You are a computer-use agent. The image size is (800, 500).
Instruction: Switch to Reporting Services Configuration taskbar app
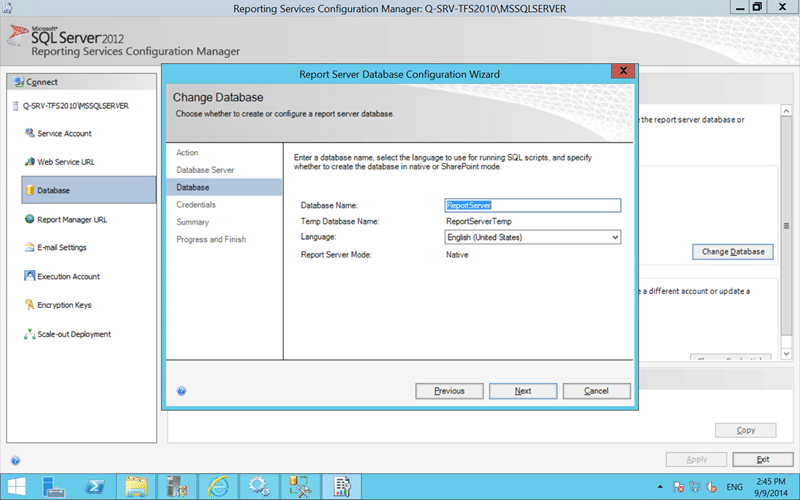341,487
